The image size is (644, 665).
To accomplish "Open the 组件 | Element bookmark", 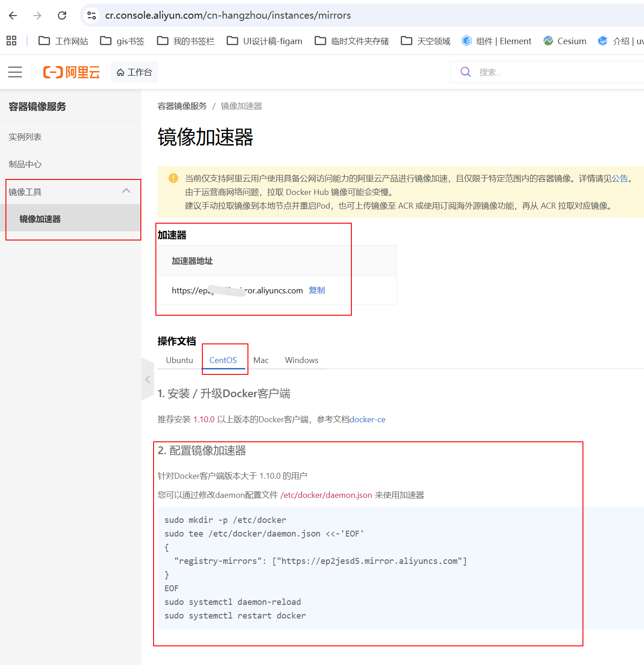I will tap(496, 41).
